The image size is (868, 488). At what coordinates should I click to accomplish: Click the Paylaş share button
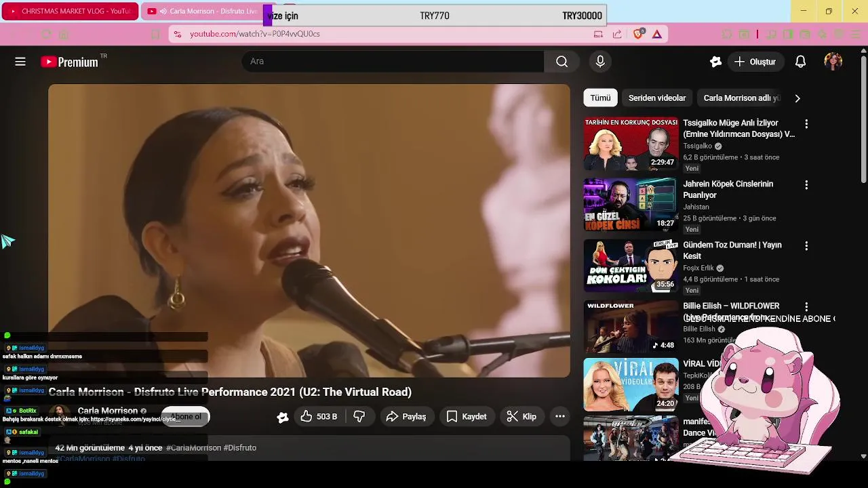406,417
